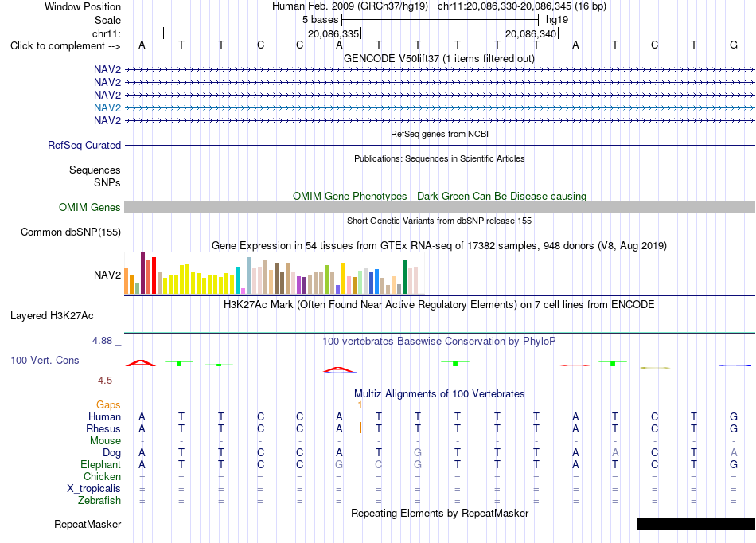Click the 'RefSeq genes from NCBI' track title
756x543 pixels.
(439, 134)
